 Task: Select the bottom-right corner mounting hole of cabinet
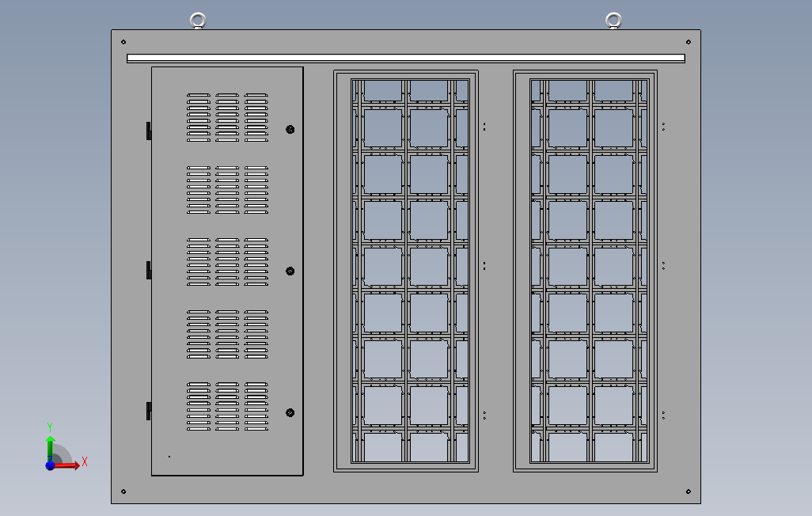689,491
